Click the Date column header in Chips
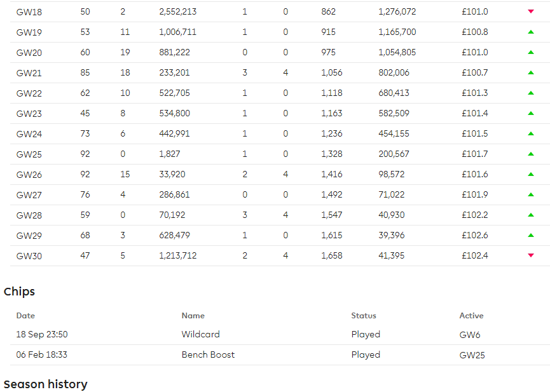Screen dimensions: 550x392 pos(25,315)
